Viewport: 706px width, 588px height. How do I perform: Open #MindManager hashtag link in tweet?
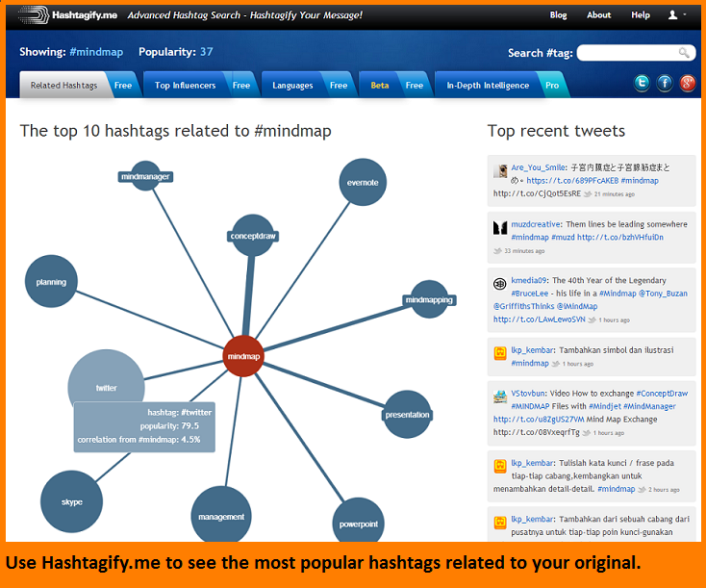pos(649,406)
